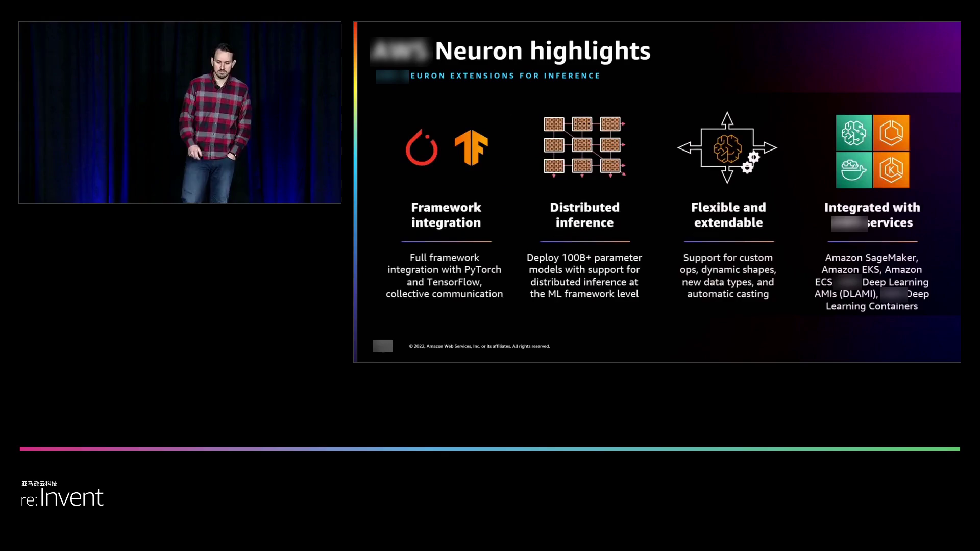Click the PyTorch flame logo icon

click(422, 147)
